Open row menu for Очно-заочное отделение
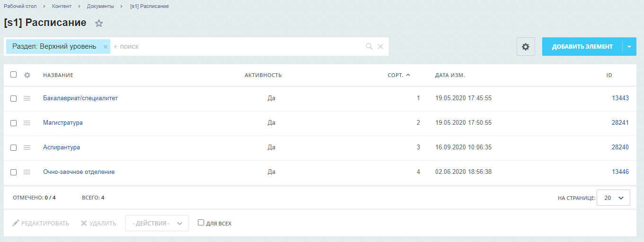Viewport: 644px width, 242px height. (27, 172)
